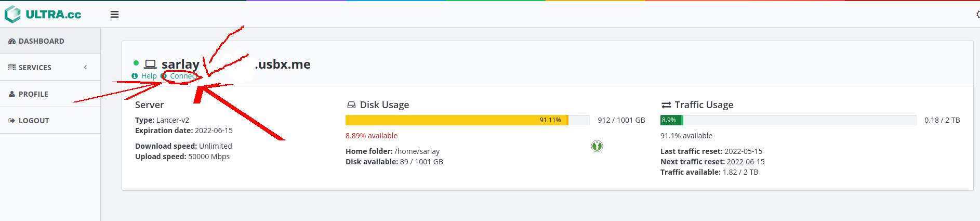Click the ULTRA.cc hexagon logo icon
Screen dimensions: 980x221
12,15
